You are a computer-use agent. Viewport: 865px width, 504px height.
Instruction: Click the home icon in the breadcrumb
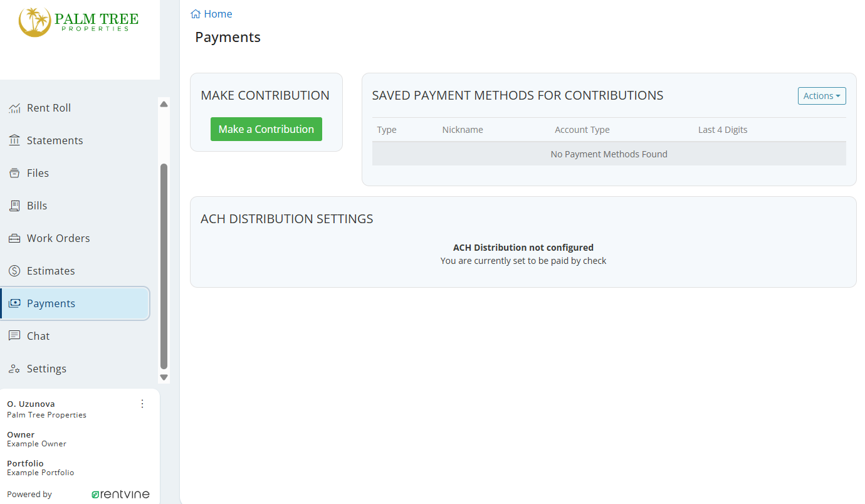click(196, 14)
